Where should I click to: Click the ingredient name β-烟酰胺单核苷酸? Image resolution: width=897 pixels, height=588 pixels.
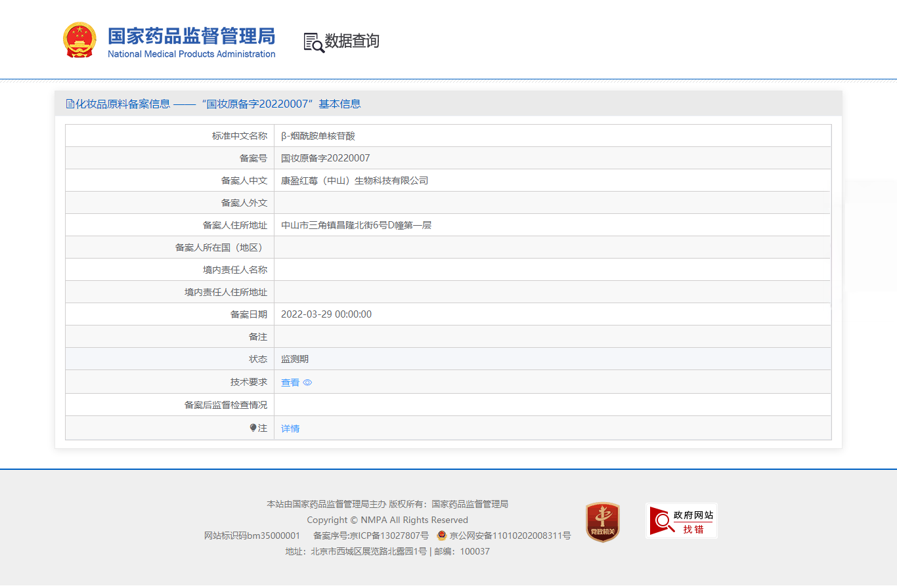[x=318, y=136]
